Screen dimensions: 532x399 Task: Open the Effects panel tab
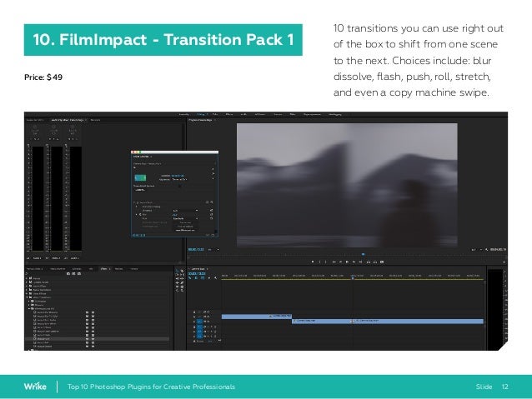[x=104, y=269]
